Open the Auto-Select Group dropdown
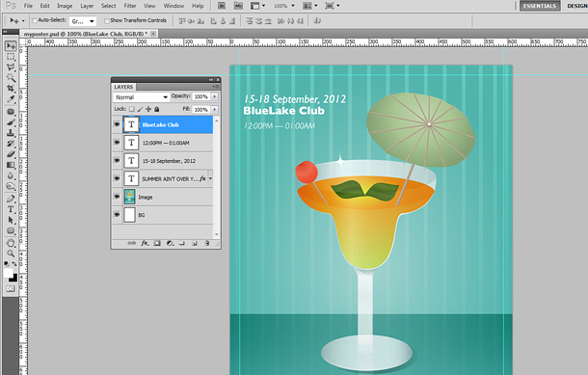This screenshot has height=375, width=588. click(83, 21)
